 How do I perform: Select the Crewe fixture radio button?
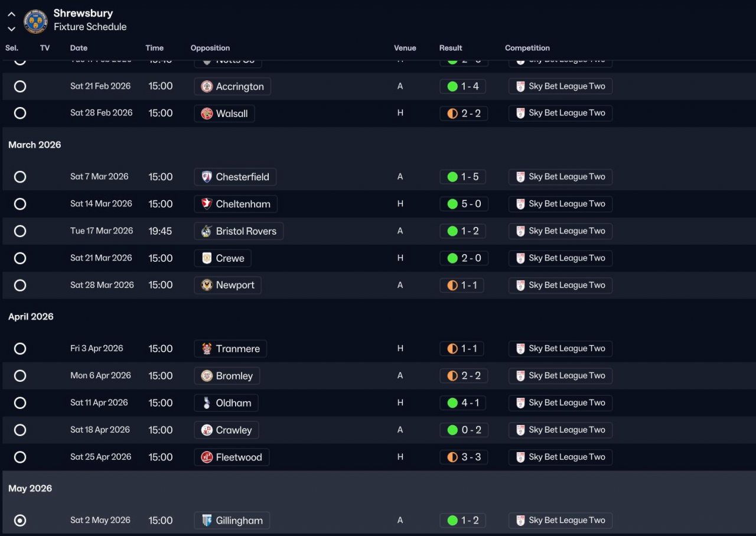tap(20, 258)
